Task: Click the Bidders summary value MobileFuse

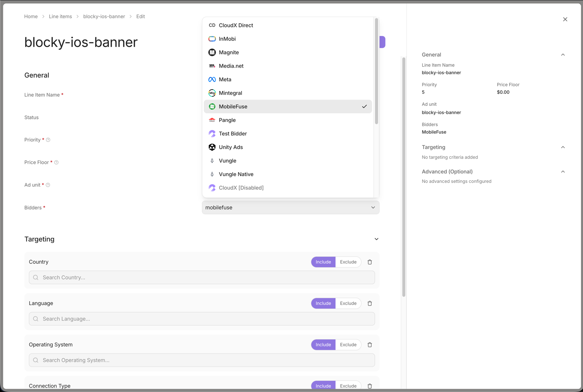Action: point(434,132)
